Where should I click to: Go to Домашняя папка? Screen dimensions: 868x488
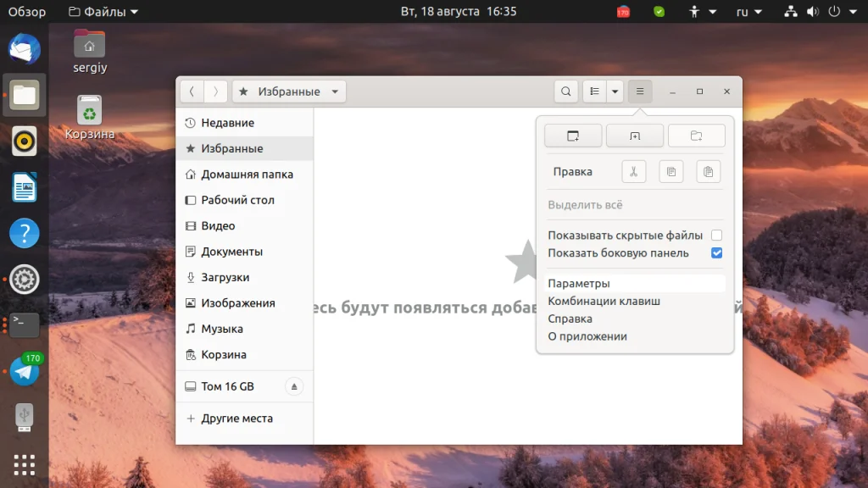pos(244,175)
